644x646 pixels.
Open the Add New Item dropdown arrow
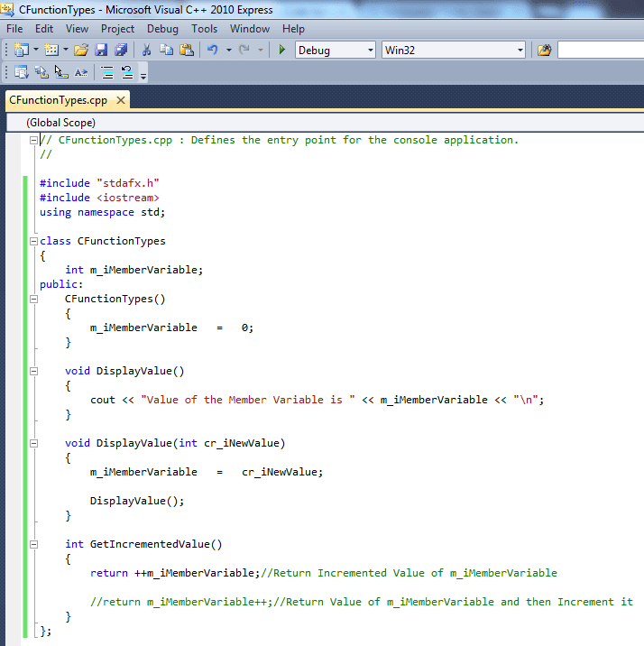click(66, 50)
